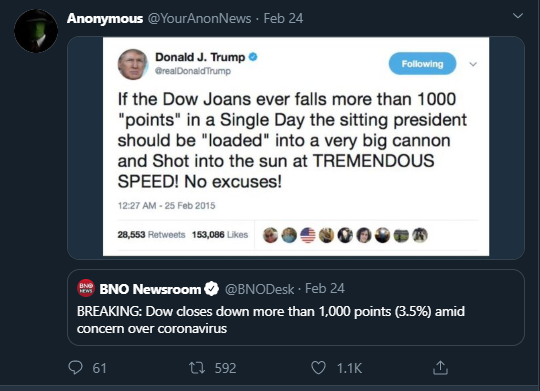Click the 28,553 Retweets count
540x391 pixels.
pyautogui.click(x=151, y=235)
